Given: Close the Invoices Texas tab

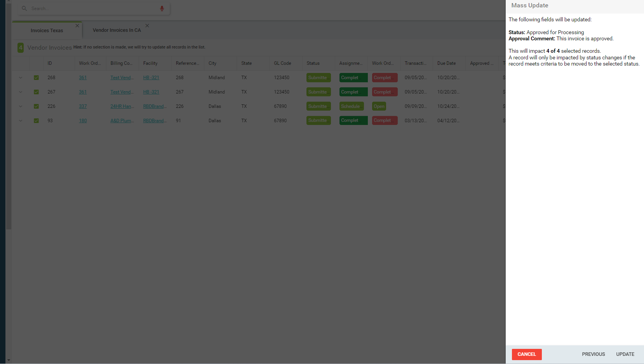Looking at the screenshot, I should coord(77,26).
